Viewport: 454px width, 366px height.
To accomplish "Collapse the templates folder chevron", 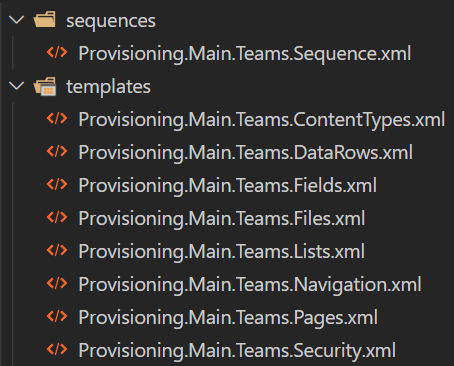I will click(x=16, y=86).
